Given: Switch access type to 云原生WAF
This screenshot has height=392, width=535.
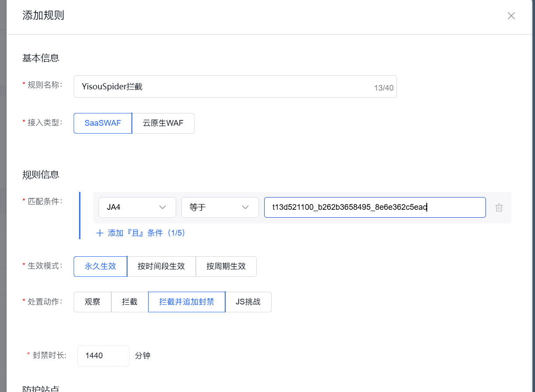Looking at the screenshot, I should [163, 123].
